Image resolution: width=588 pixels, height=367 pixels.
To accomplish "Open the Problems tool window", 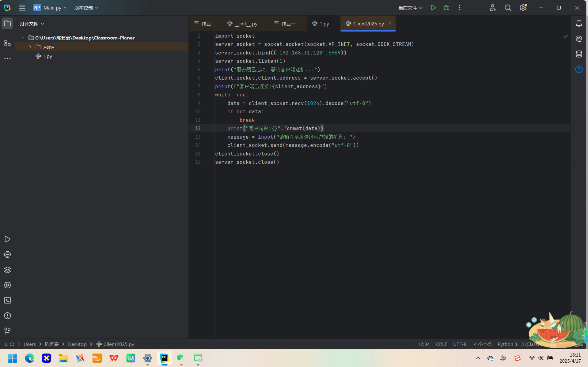I will pos(7,316).
